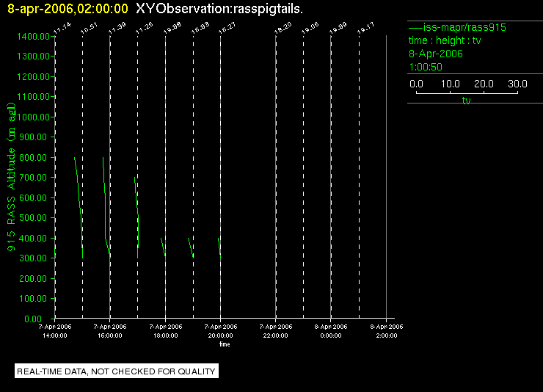Image resolution: width=543 pixels, height=392 pixels.
Task: Click the 'REAL-TIME DATA, NOT CHECKED FOR QUALITY' banner
Action: pos(117,371)
